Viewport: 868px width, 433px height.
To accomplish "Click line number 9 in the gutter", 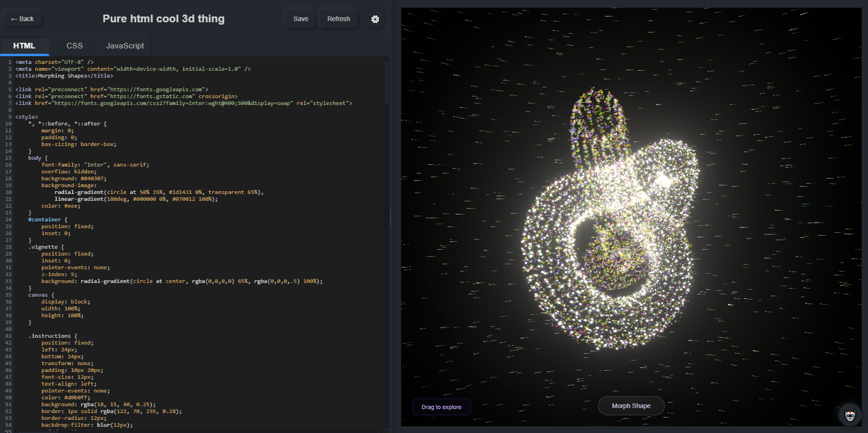I will [x=10, y=117].
